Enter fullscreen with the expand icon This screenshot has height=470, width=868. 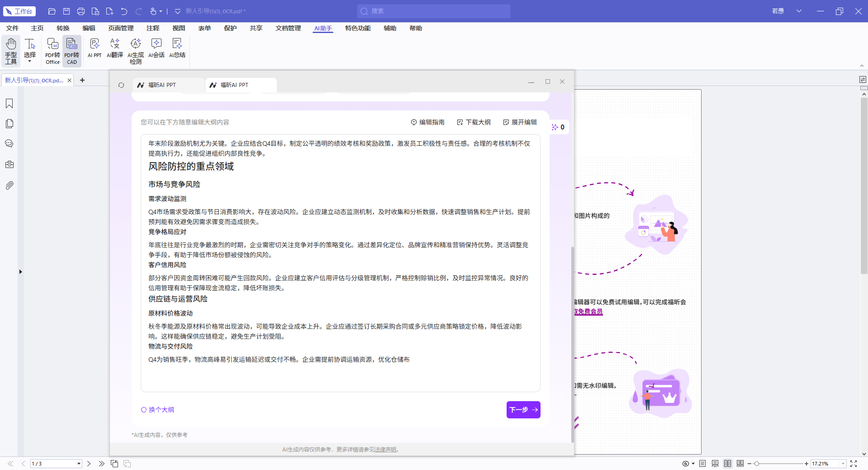[854, 464]
